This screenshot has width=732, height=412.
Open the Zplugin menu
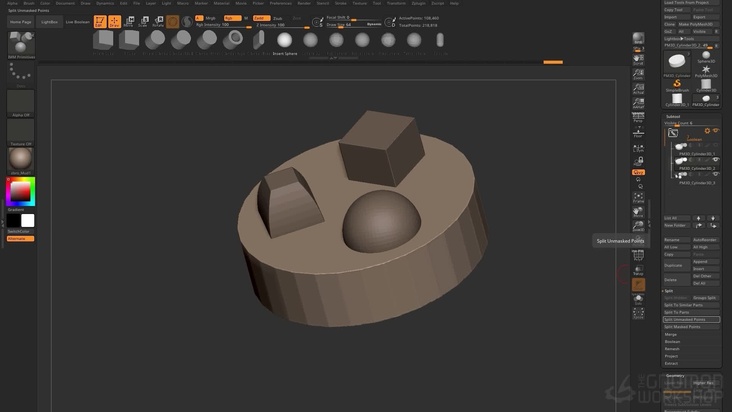418,3
